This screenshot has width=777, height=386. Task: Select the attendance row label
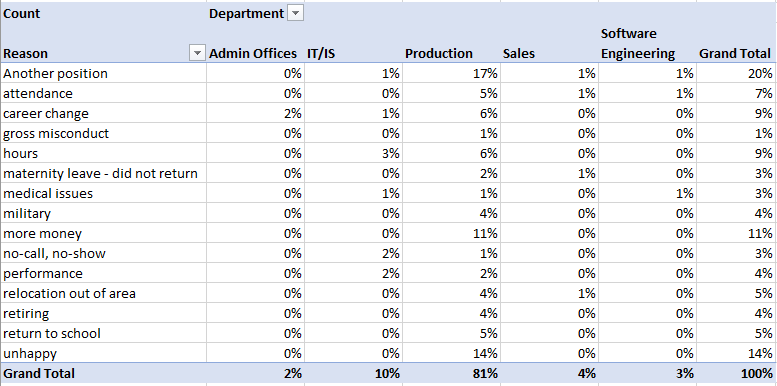[104, 93]
